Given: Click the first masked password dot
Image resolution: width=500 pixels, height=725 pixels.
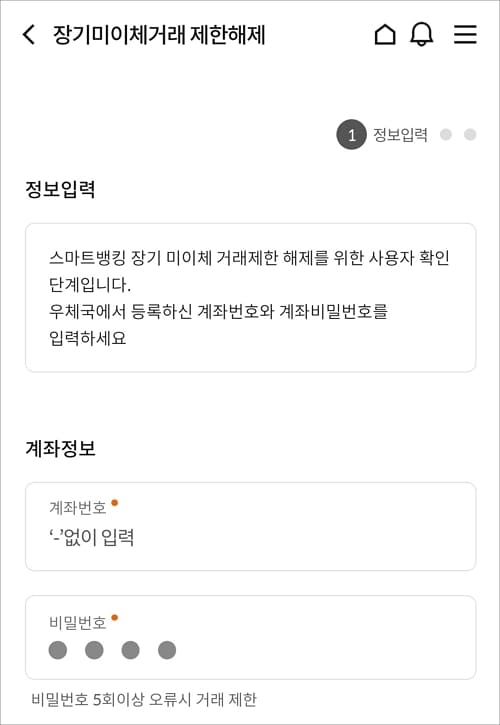Looking at the screenshot, I should coord(58,650).
